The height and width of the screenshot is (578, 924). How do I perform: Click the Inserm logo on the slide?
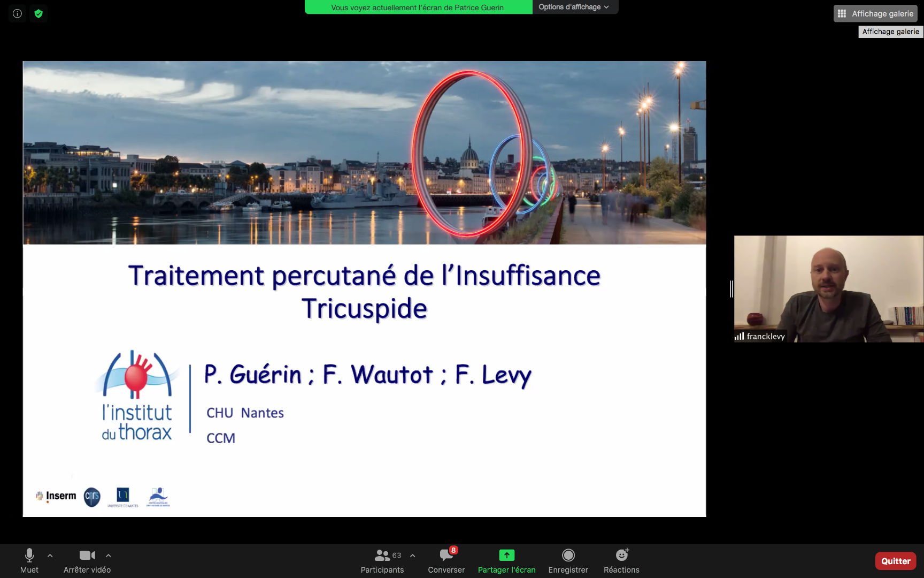click(56, 496)
